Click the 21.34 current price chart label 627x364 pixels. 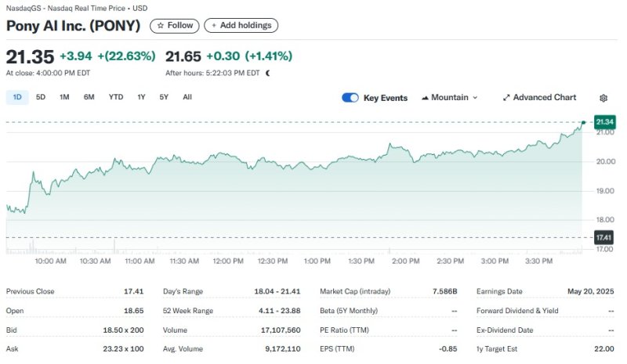[604, 122]
